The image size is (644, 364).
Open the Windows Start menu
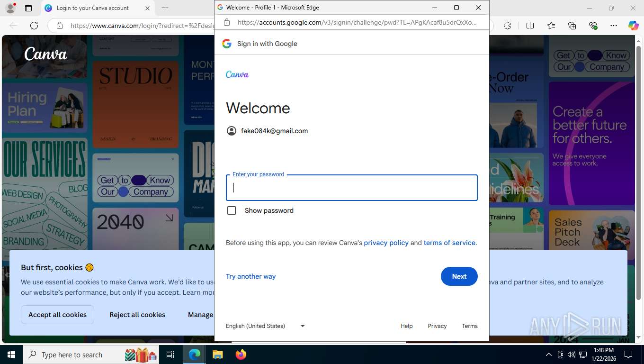click(x=11, y=355)
